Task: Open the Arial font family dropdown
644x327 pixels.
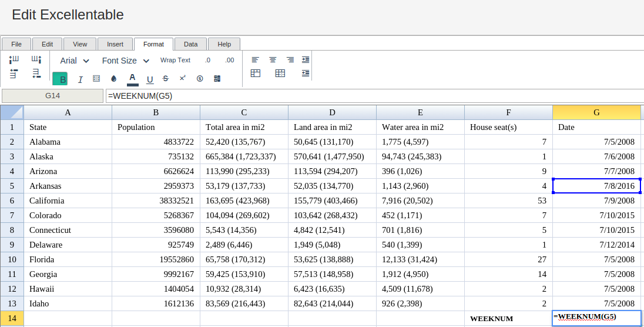Action: click(75, 61)
